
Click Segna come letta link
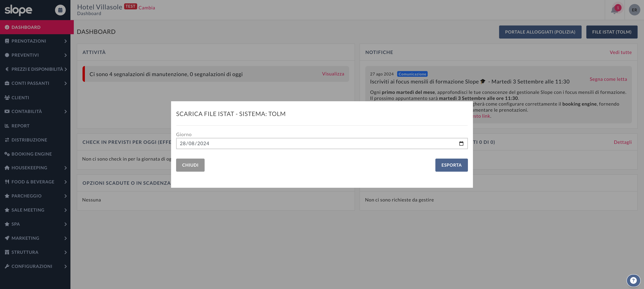coord(608,79)
